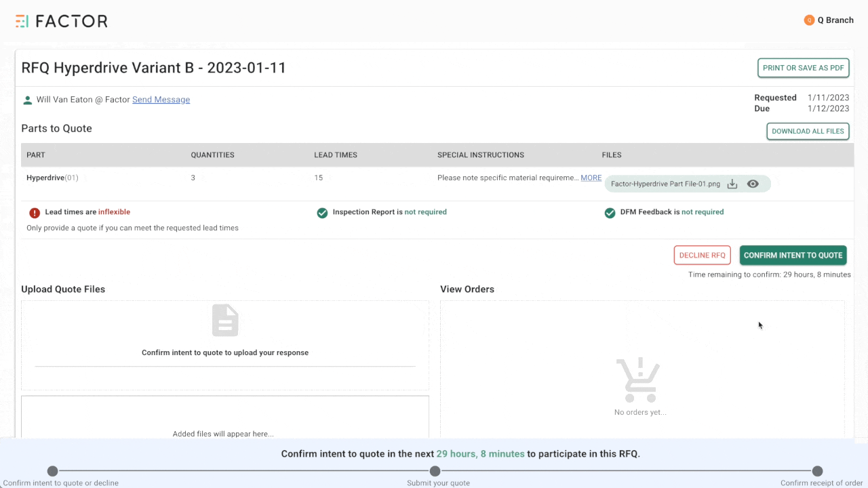Click the red lead times warning icon
Screen dimensions: 868x488
pyautogui.click(x=35, y=213)
